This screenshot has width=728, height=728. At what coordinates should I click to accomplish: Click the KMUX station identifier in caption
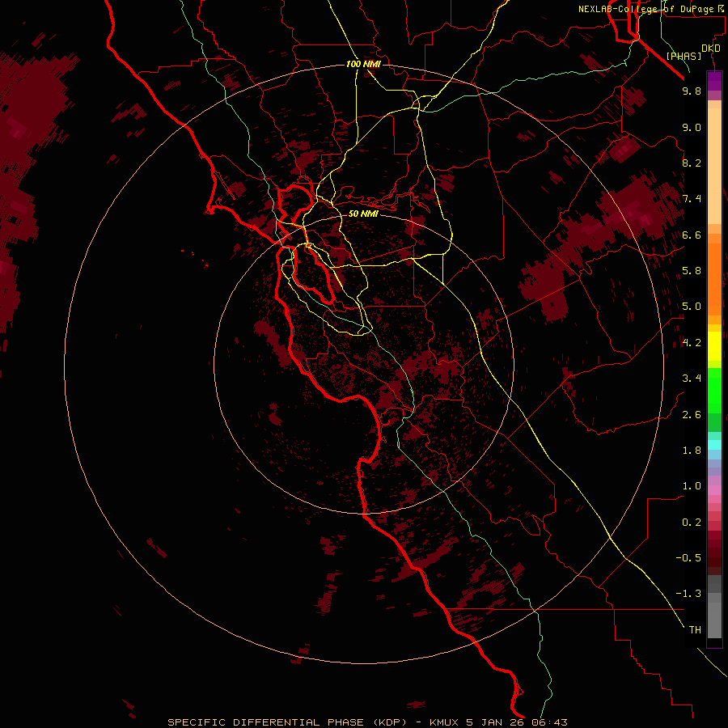(444, 722)
